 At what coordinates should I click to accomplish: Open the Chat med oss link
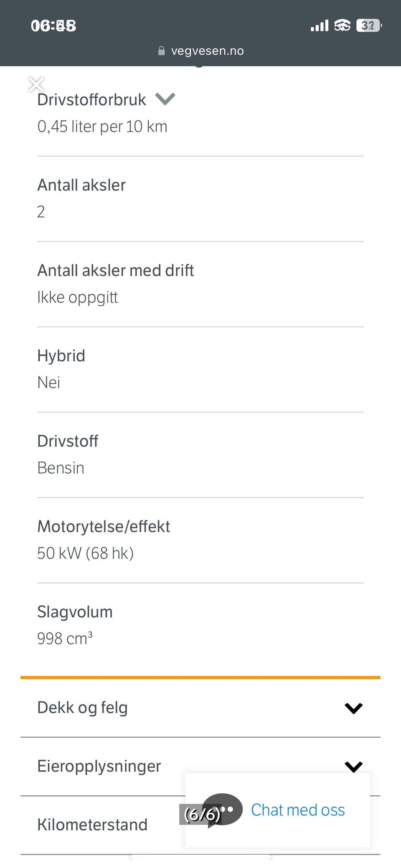tap(297, 810)
